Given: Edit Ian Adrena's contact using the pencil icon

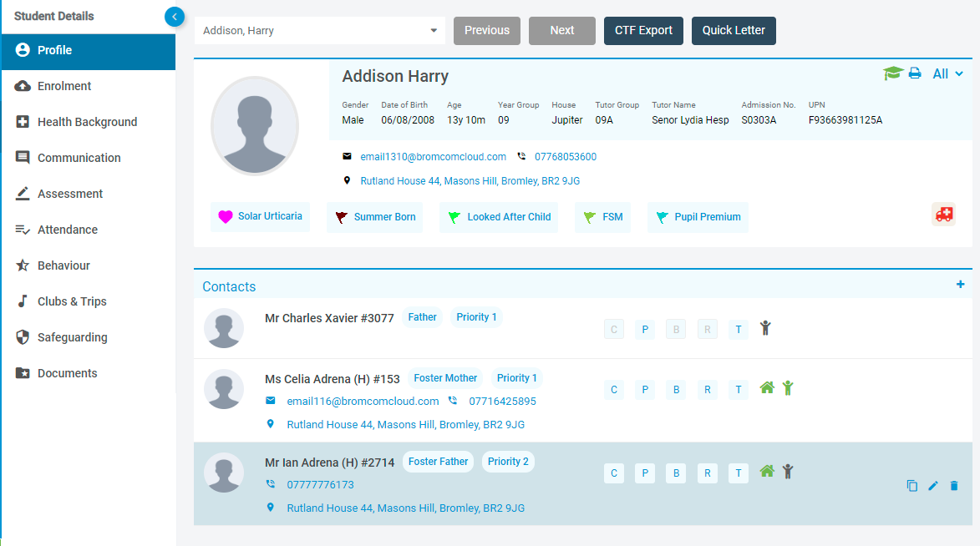Looking at the screenshot, I should 932,485.
